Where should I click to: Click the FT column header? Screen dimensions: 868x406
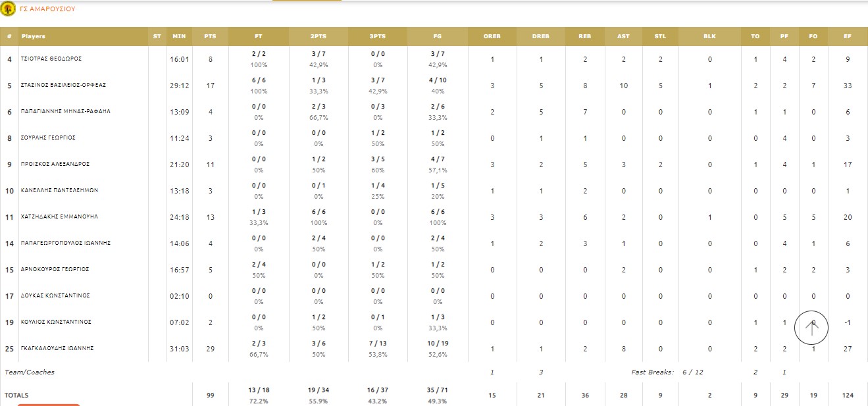pos(259,36)
